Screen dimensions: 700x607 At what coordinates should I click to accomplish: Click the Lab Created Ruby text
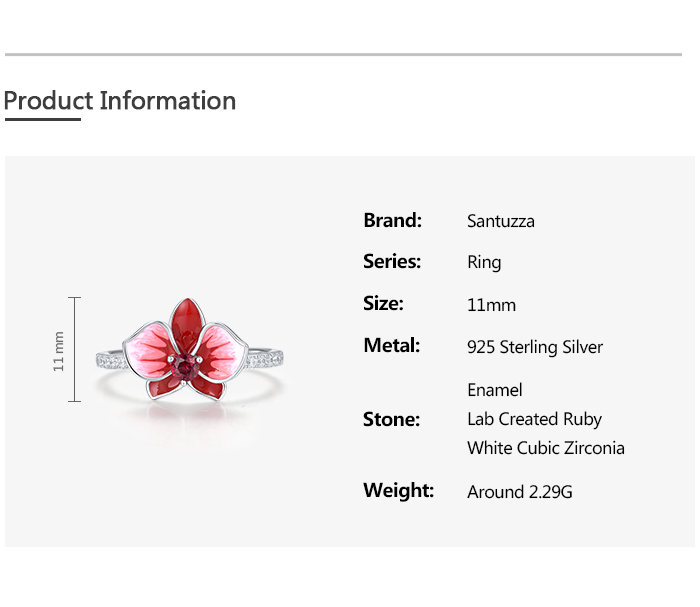click(534, 419)
